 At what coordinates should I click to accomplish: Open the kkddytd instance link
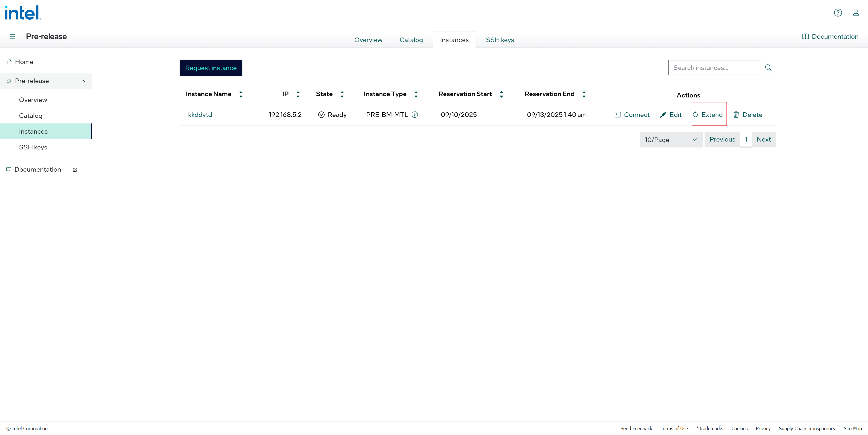pyautogui.click(x=200, y=115)
